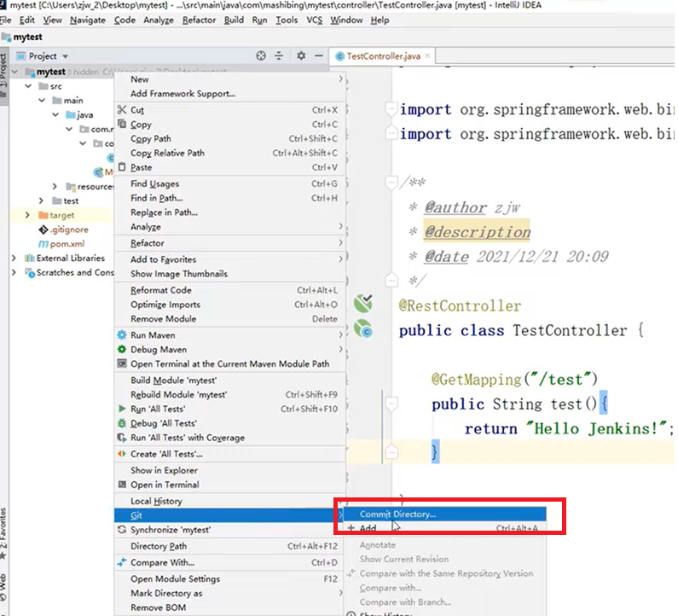Expand the test folder
The height and width of the screenshot is (616, 678).
41,200
